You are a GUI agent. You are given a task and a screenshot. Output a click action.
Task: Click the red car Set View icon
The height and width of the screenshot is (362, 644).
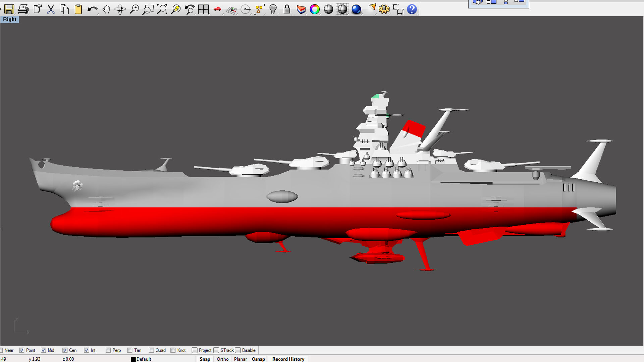point(217,9)
